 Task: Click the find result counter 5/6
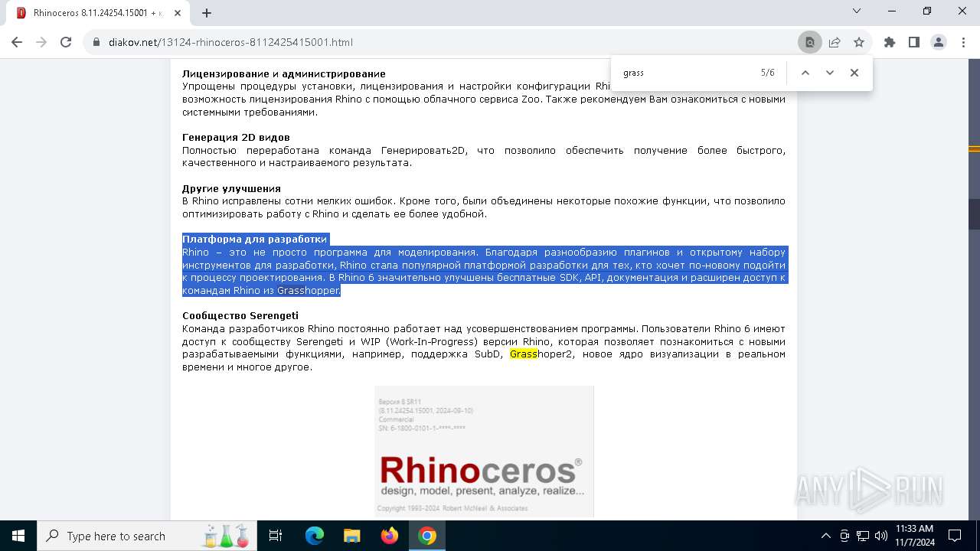767,73
